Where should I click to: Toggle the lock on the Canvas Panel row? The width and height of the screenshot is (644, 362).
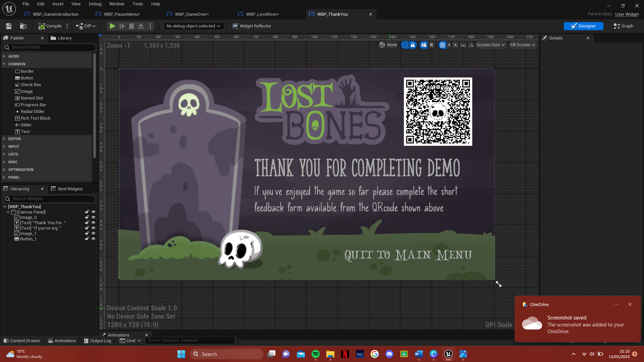87,212
